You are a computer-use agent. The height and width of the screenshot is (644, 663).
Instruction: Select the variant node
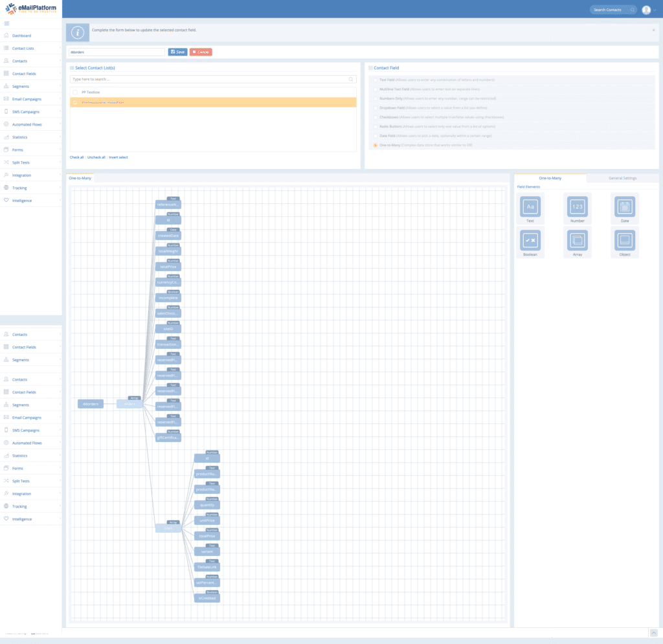click(x=207, y=551)
